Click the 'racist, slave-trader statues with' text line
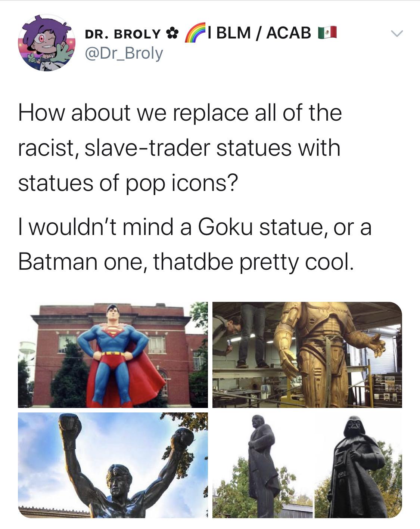Image resolution: width=420 pixels, height=529 pixels. click(x=179, y=148)
